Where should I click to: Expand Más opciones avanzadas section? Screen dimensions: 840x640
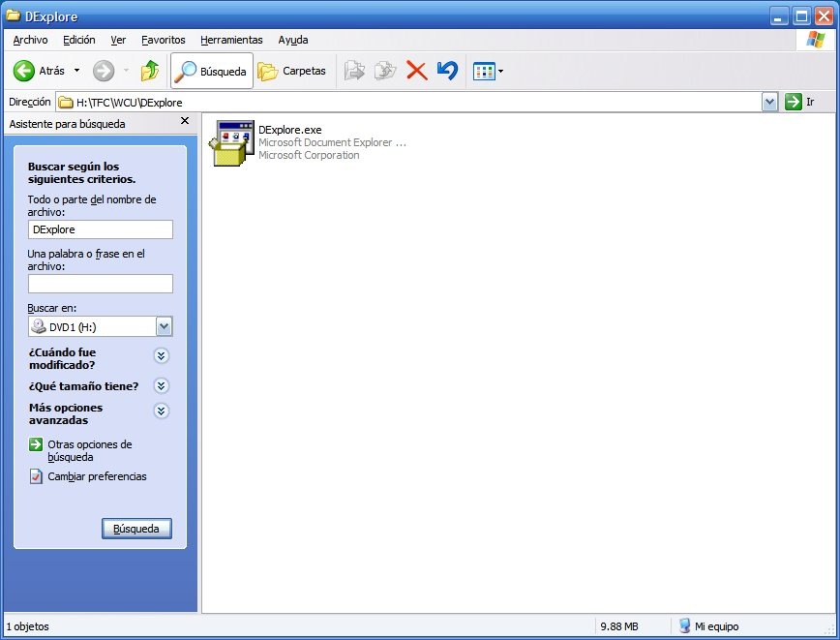162,411
